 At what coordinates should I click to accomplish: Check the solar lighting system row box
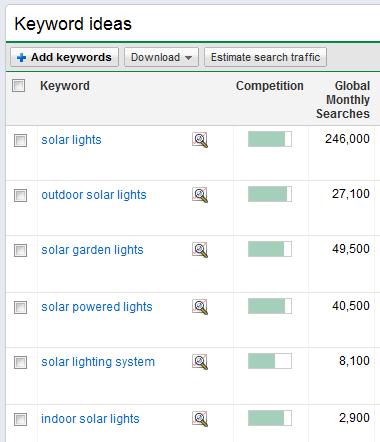click(20, 362)
